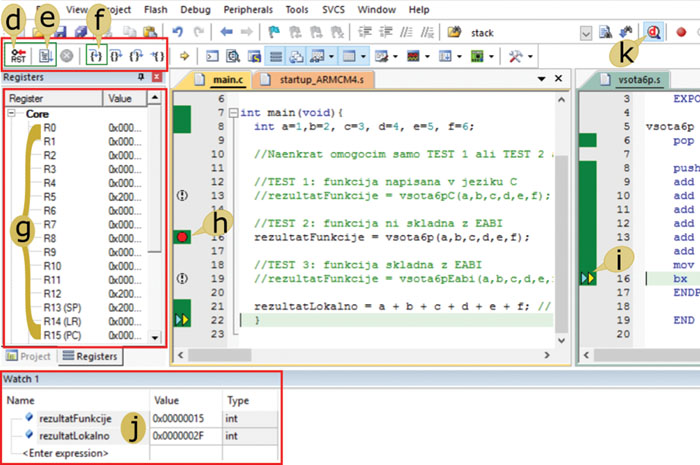Expand the stack search dropdown arrow
This screenshot has height=465, width=700.
coord(586,33)
